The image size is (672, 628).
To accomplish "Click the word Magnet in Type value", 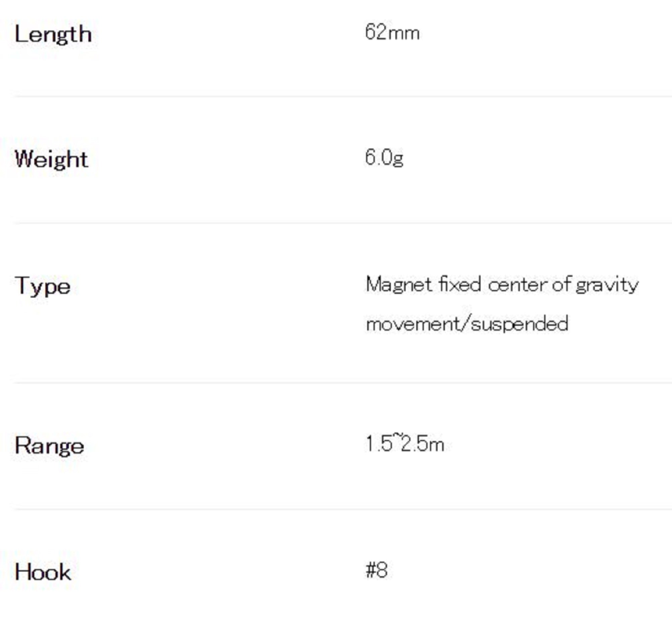I will pyautogui.click(x=399, y=285).
